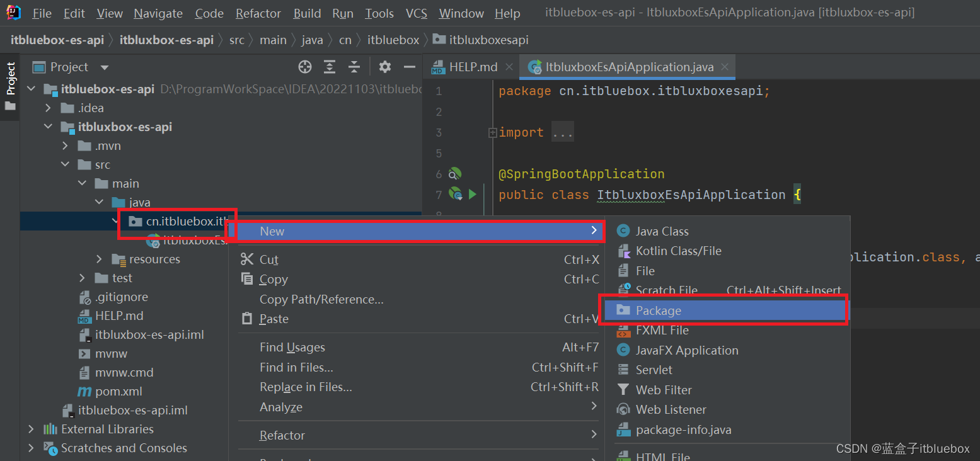Open the Run menu
Viewport: 980px width, 461px height.
(343, 13)
